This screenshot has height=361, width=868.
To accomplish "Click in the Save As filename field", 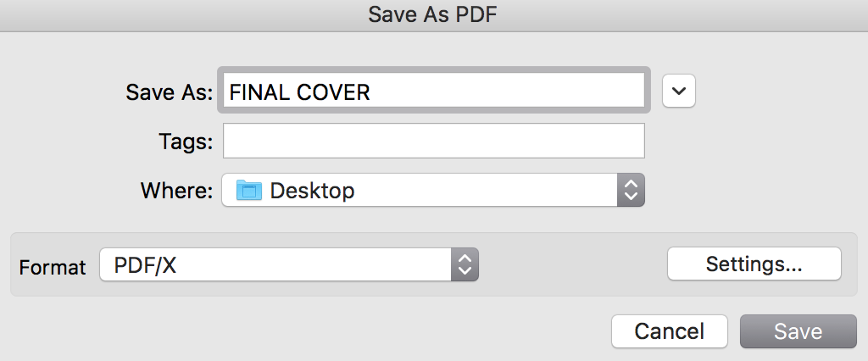I will 433,90.
